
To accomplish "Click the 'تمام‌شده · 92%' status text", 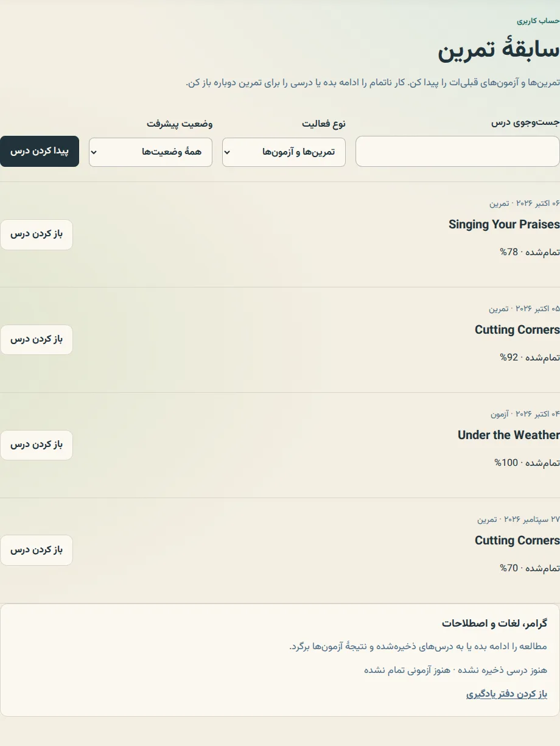I will coord(530,357).
